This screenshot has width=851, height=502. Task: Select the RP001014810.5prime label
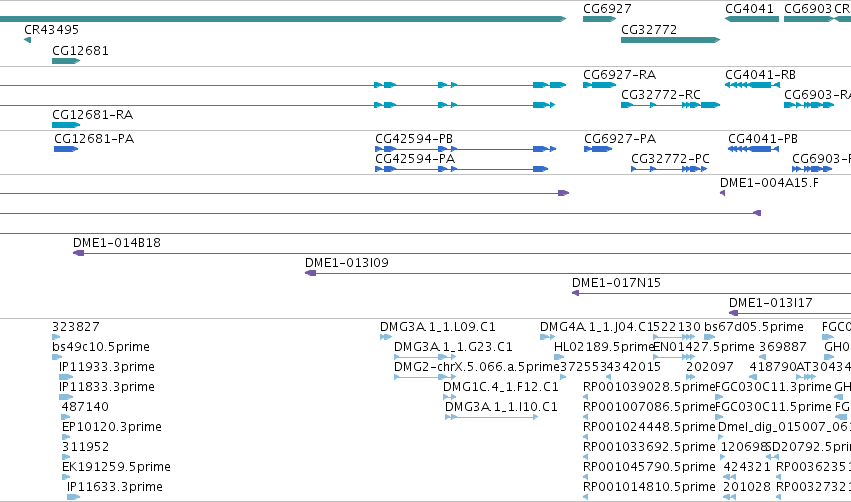coord(649,487)
